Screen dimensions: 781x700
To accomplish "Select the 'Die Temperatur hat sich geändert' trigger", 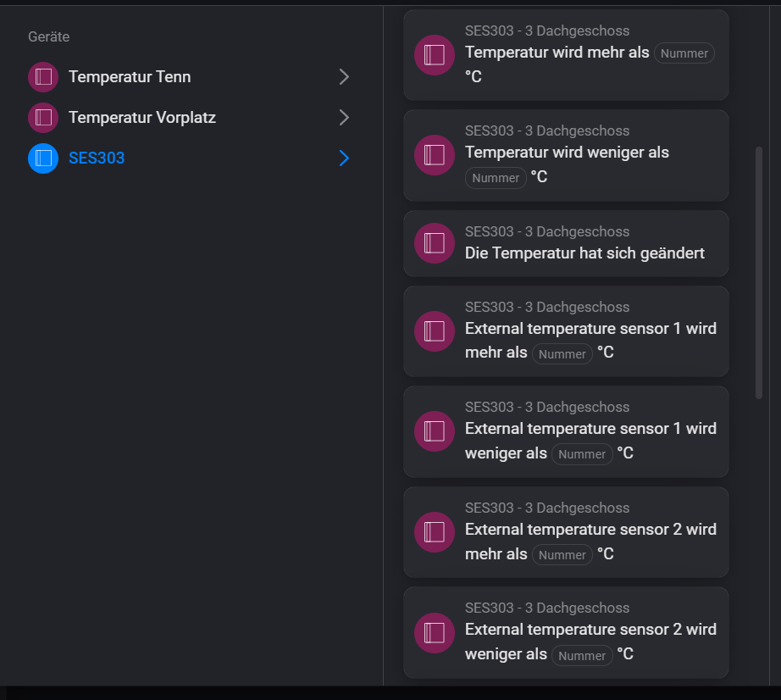I will point(566,243).
